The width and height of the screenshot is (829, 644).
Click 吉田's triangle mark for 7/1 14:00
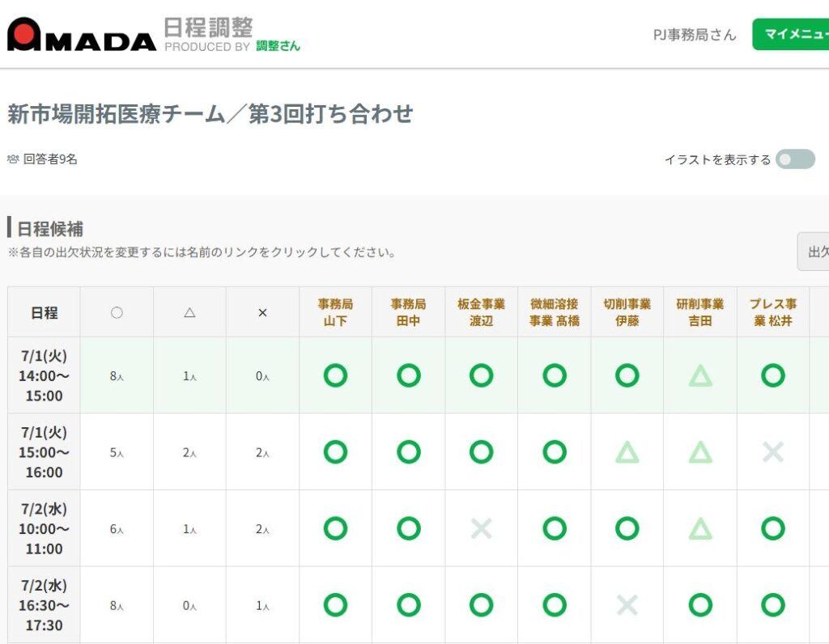[x=700, y=375]
